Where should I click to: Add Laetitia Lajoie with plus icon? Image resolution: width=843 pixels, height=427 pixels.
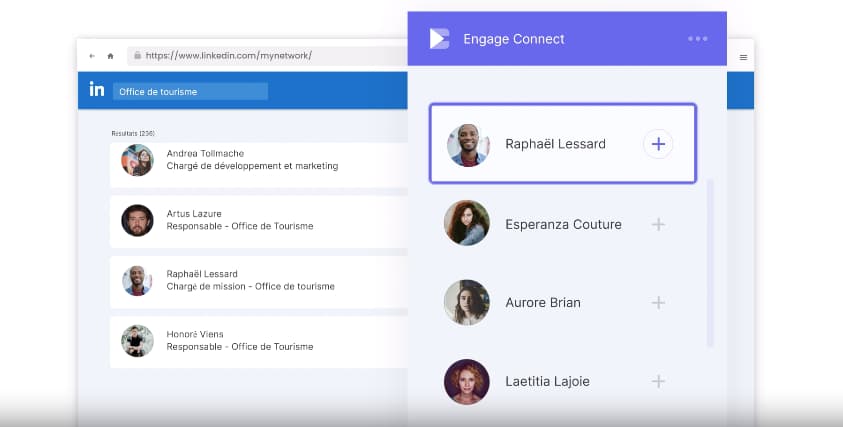(658, 381)
